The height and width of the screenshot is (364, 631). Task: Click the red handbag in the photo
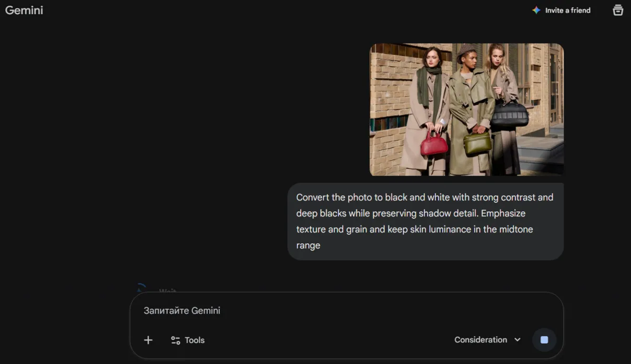pos(434,144)
